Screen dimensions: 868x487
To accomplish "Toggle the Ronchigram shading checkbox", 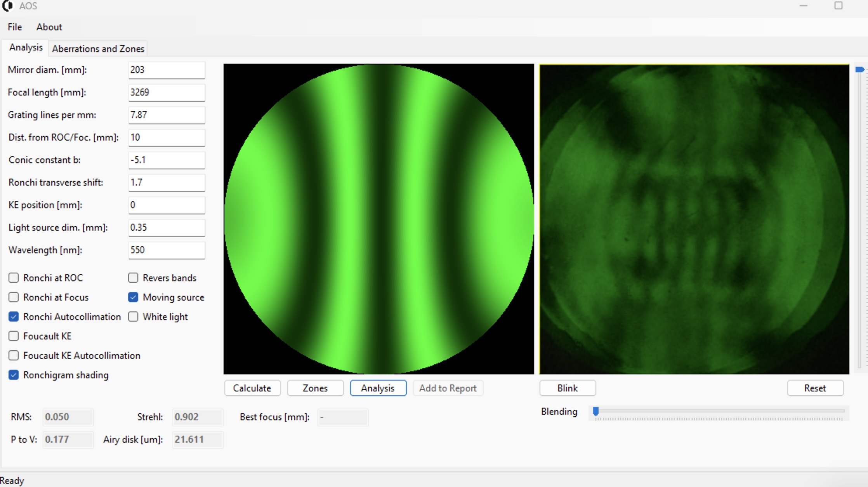I will coord(14,375).
